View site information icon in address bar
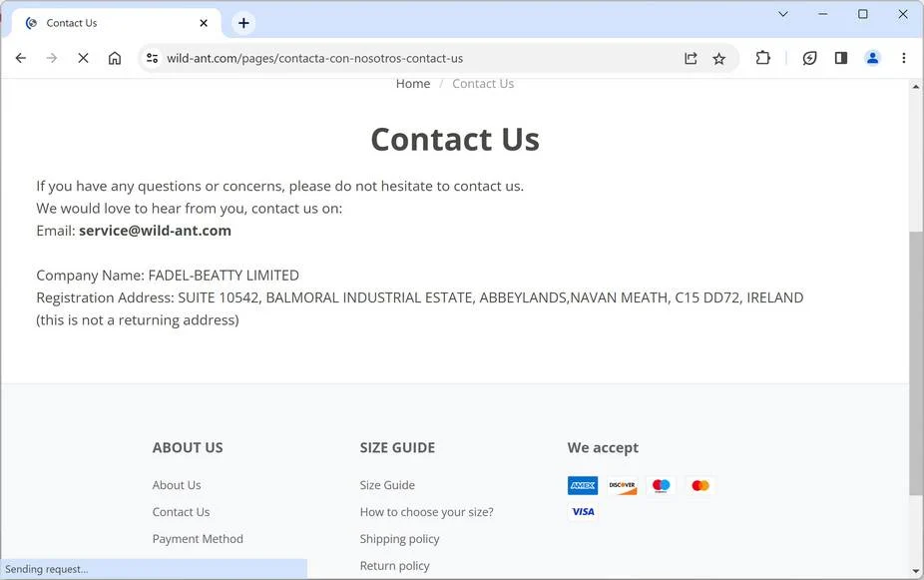This screenshot has height=580, width=924. [x=152, y=58]
